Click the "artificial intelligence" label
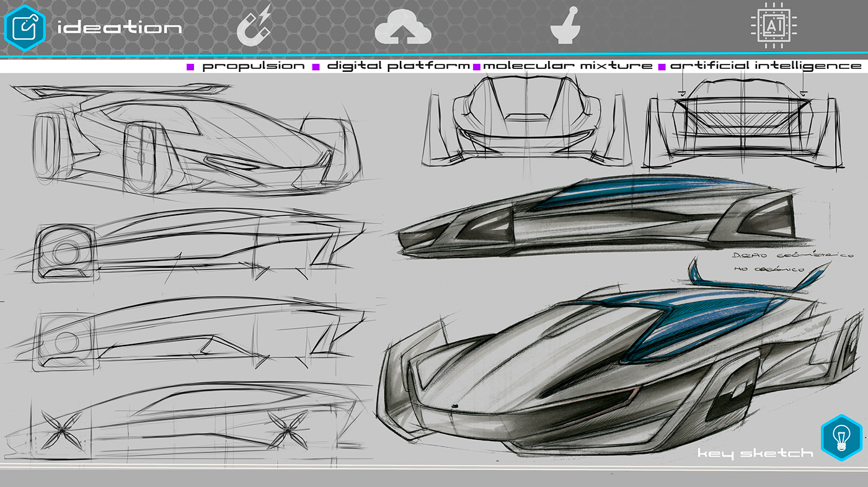 [766, 66]
